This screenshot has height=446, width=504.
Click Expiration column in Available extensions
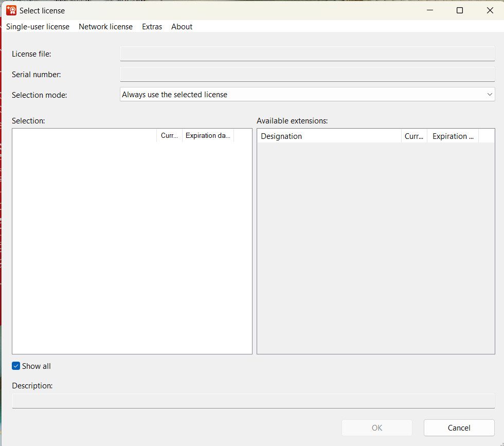pos(453,136)
